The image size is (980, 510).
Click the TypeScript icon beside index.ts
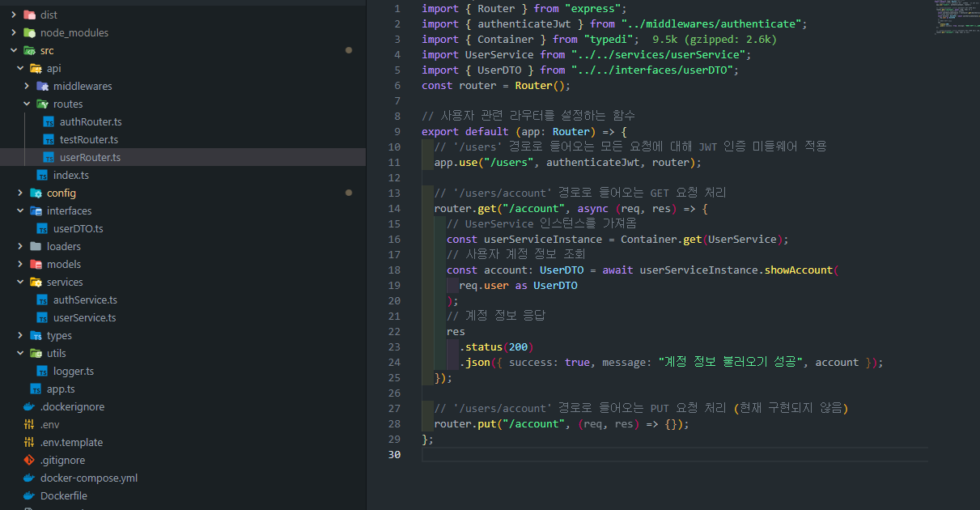tap(43, 175)
